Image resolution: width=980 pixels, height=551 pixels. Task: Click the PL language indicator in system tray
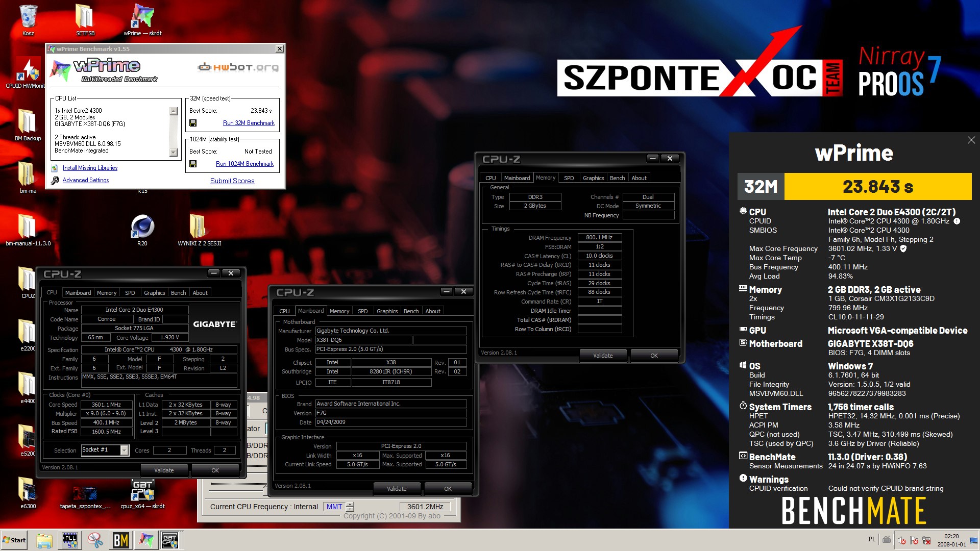click(872, 539)
